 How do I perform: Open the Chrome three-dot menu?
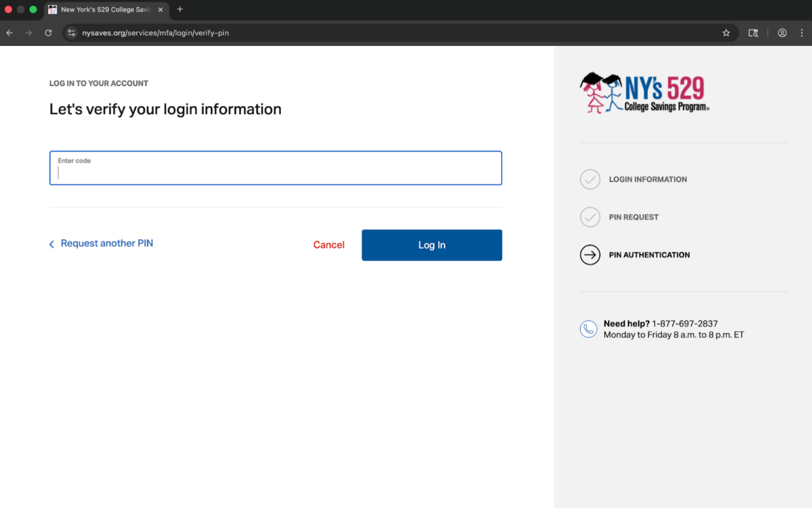[x=801, y=33]
